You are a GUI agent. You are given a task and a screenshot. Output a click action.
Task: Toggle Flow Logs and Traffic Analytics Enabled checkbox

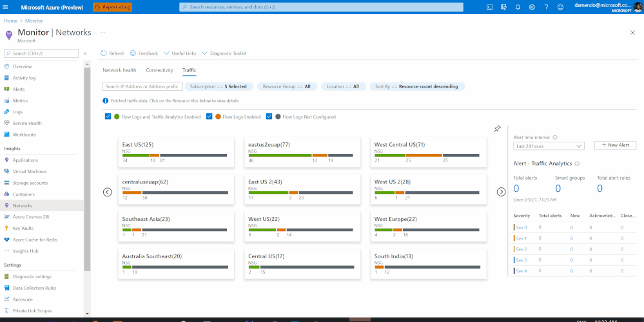click(x=108, y=117)
